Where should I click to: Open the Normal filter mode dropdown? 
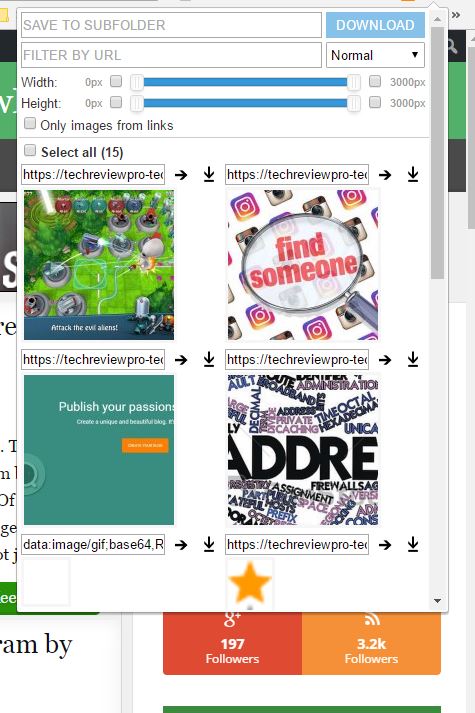point(375,55)
